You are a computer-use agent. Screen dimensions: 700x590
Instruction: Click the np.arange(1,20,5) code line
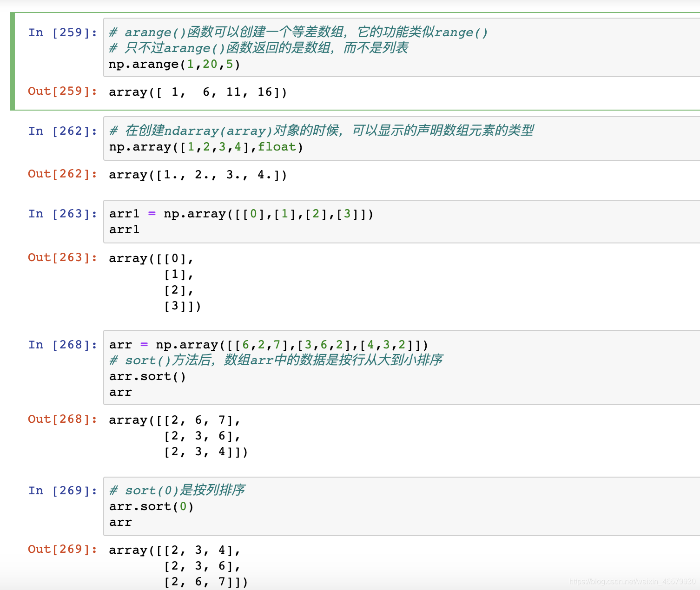(174, 64)
